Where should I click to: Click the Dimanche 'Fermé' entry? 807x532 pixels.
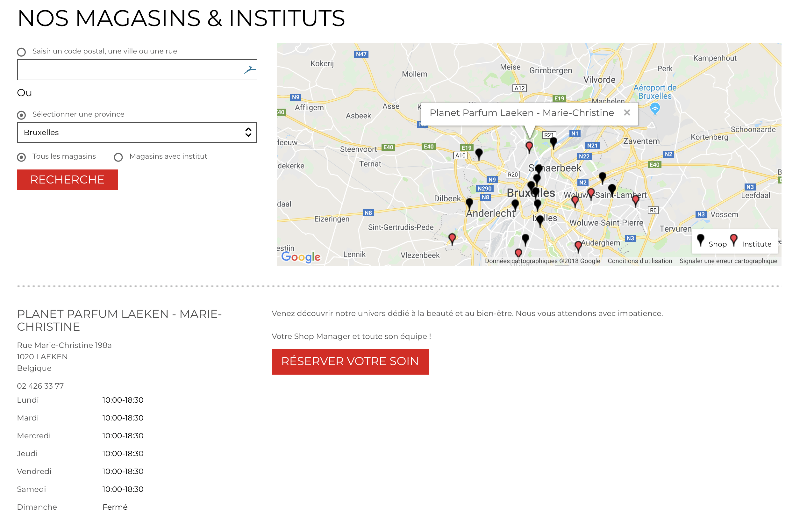(x=115, y=507)
